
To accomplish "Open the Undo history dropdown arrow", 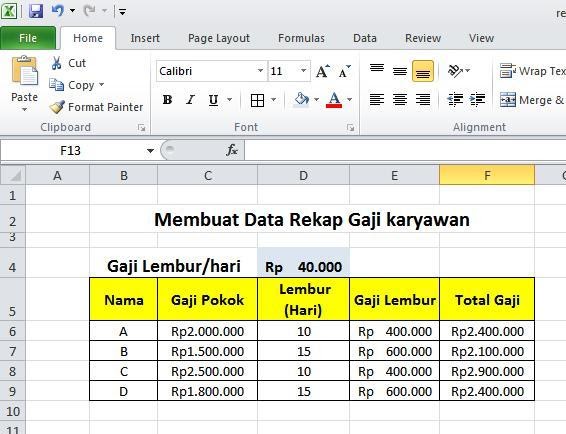I will click(x=73, y=11).
